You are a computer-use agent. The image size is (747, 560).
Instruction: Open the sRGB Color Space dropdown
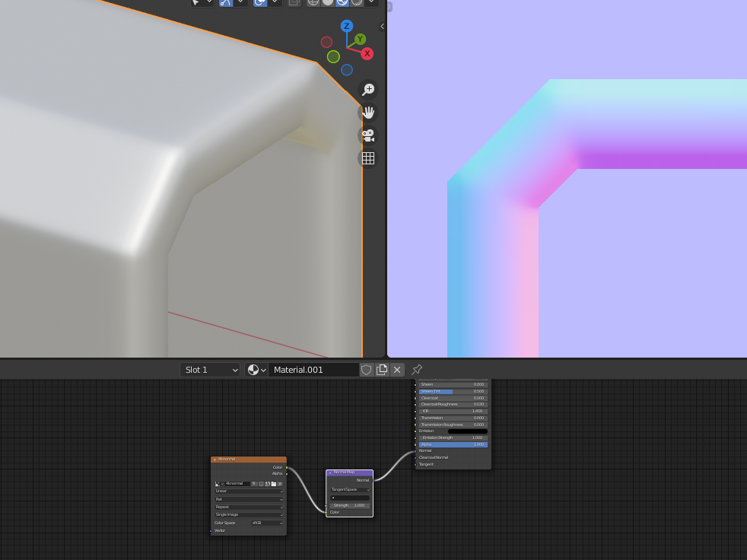[267, 523]
